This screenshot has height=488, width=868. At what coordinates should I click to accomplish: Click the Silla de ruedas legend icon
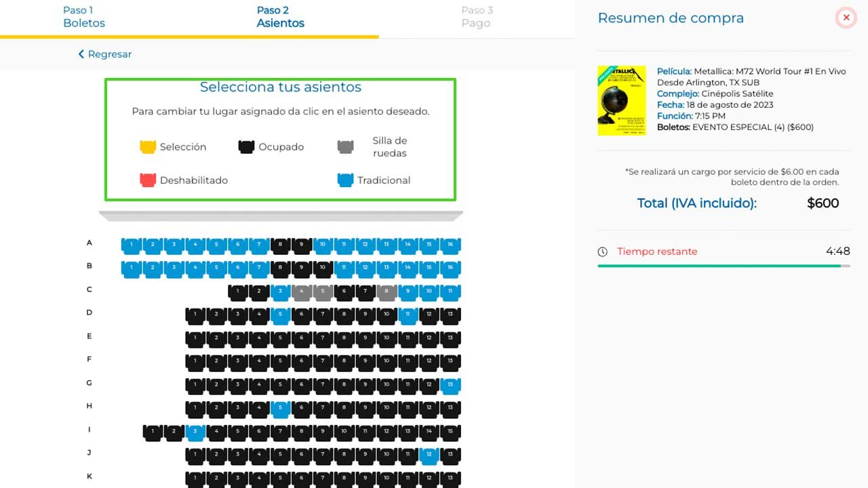tap(345, 146)
